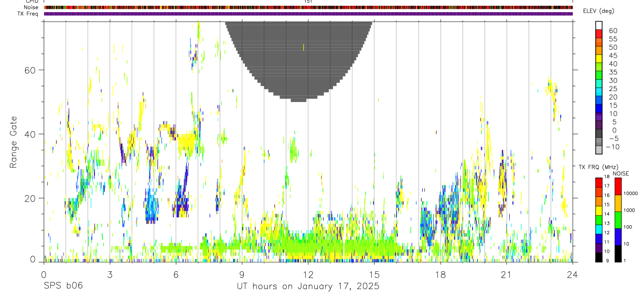The height and width of the screenshot is (297, 644).
Task: Click the '24' tick label on the time axis
Action: pos(573,274)
